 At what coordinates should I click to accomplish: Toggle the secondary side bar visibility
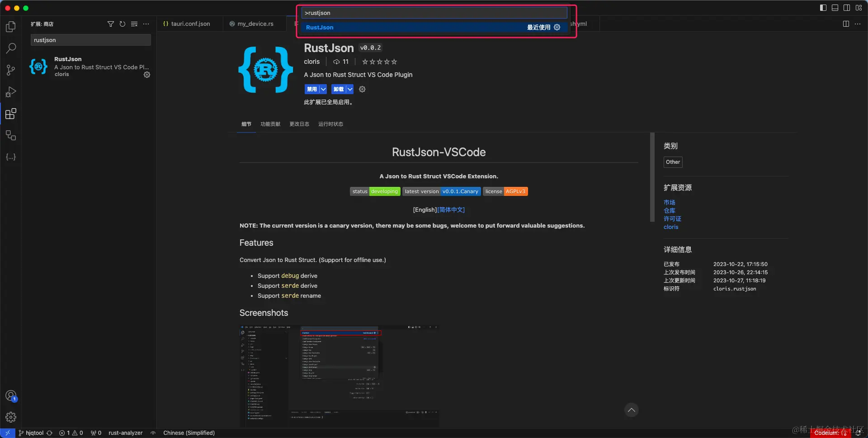(847, 8)
